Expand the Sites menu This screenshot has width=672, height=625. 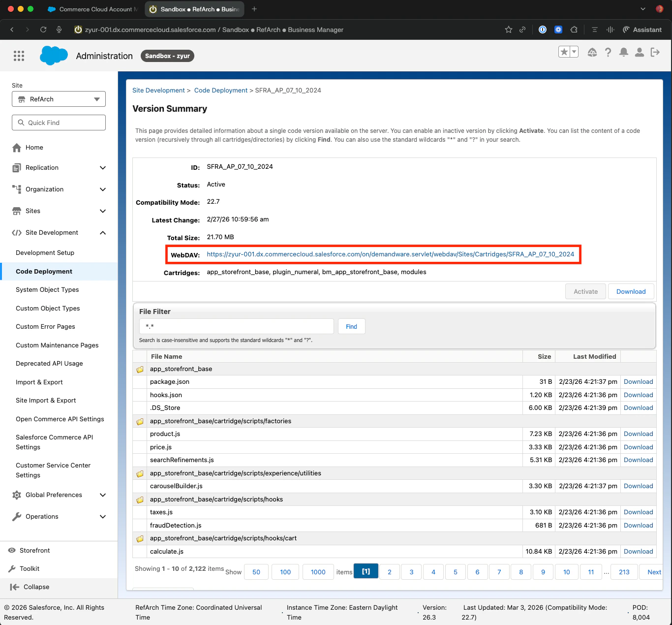coord(103,211)
